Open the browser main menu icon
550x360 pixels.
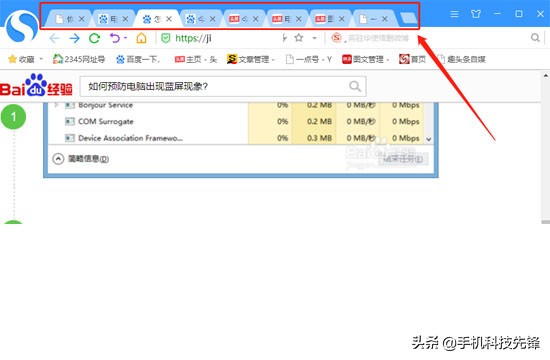[x=454, y=14]
